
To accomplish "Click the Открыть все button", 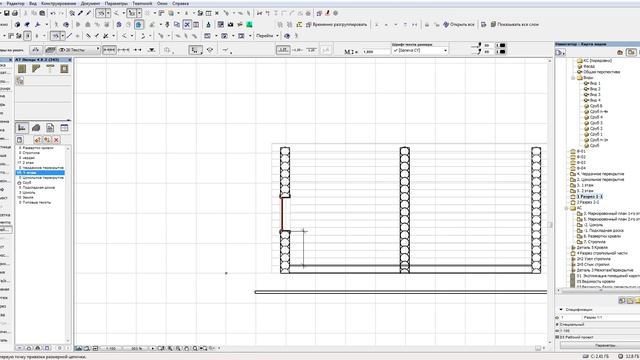I will click(x=459, y=24).
